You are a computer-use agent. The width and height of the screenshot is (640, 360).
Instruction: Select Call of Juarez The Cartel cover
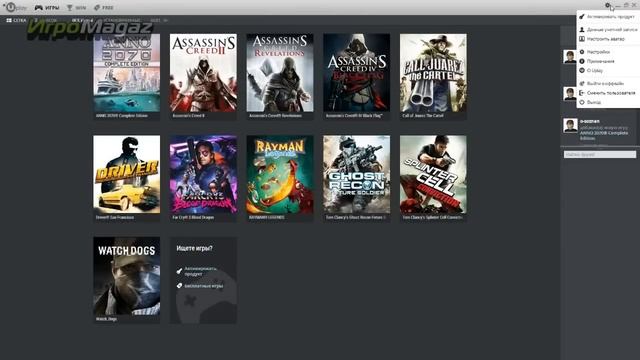pyautogui.click(x=433, y=73)
